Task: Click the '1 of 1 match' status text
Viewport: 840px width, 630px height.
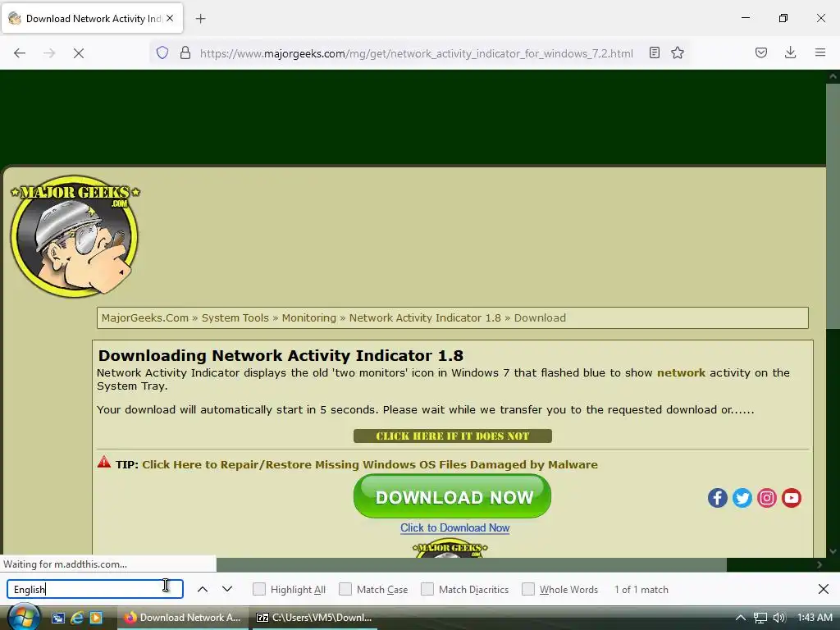Action: (641, 589)
